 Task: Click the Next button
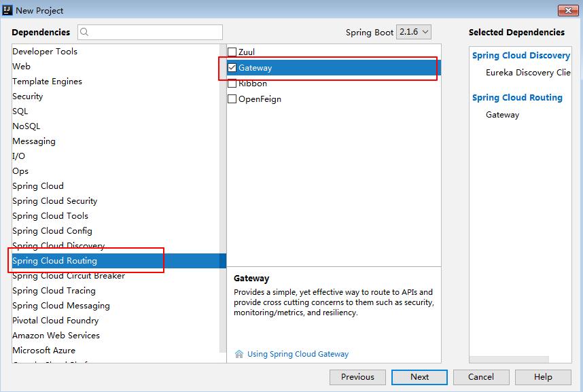click(x=419, y=377)
